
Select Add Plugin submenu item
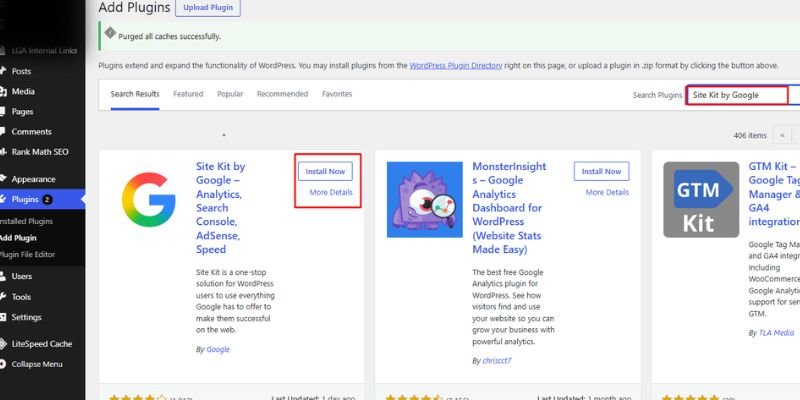point(18,238)
